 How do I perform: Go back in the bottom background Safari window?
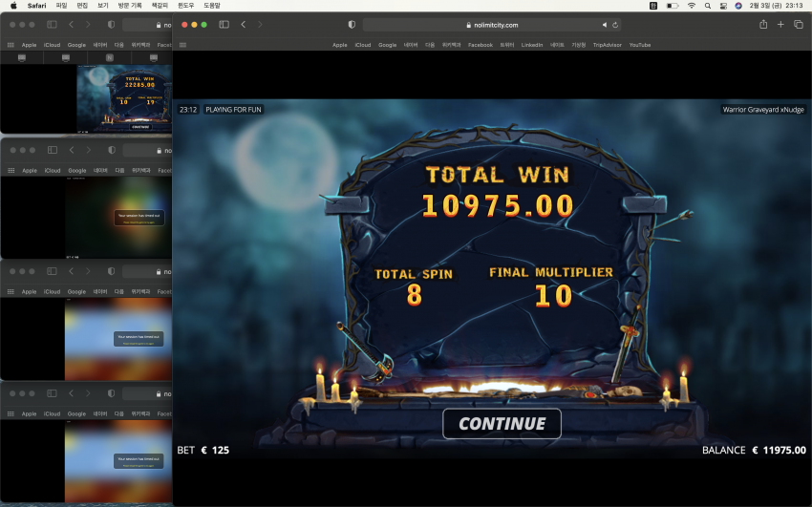click(x=71, y=393)
